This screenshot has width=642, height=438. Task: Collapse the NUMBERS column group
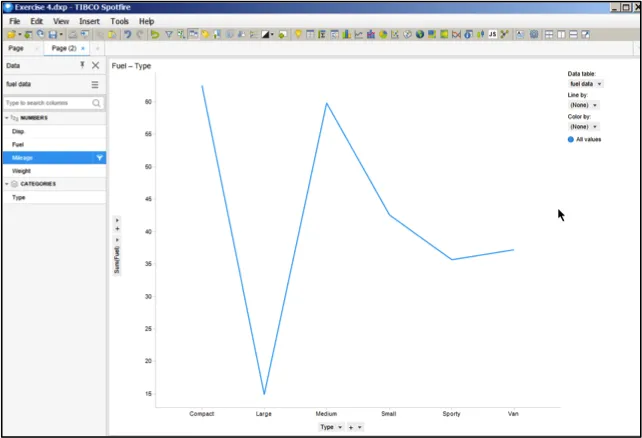[x=7, y=118]
